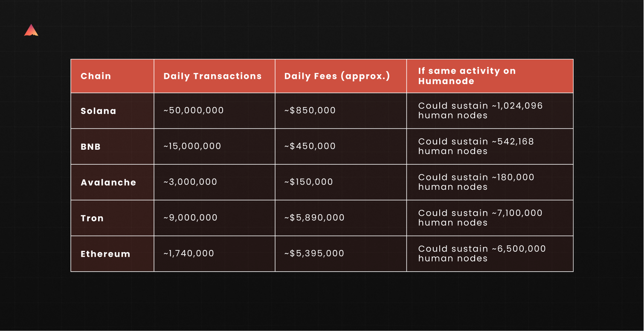Click the Ethereum chain cell
The image size is (644, 331).
point(105,254)
